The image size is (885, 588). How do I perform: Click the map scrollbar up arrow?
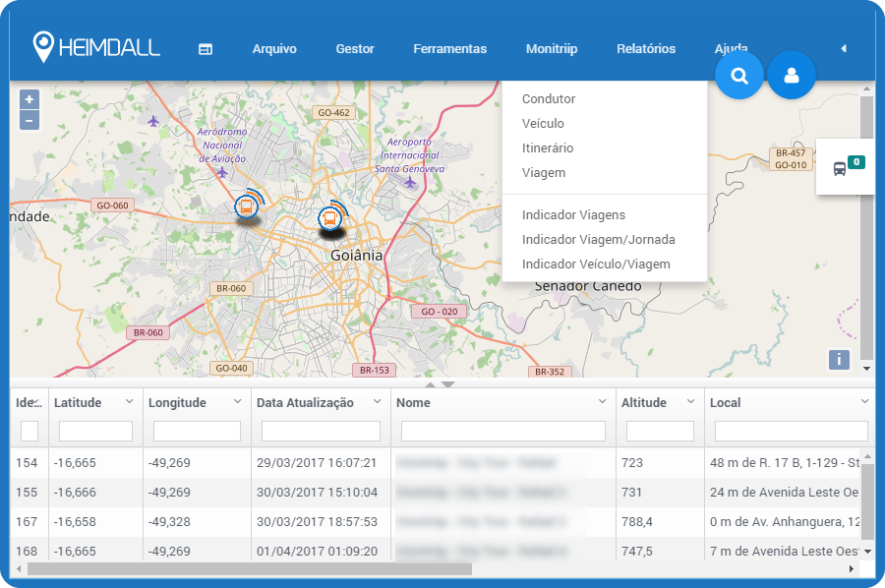pos(867,88)
